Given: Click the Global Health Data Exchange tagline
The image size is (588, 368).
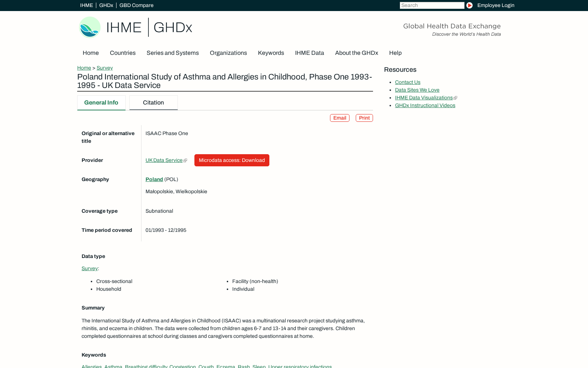Looking at the screenshot, I should tap(452, 26).
